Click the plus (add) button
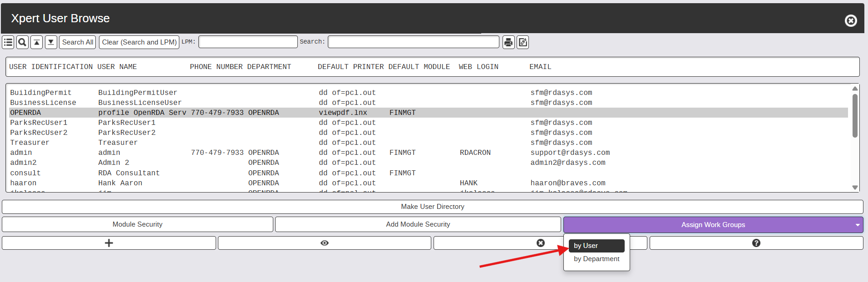The width and height of the screenshot is (868, 282). [x=109, y=243]
